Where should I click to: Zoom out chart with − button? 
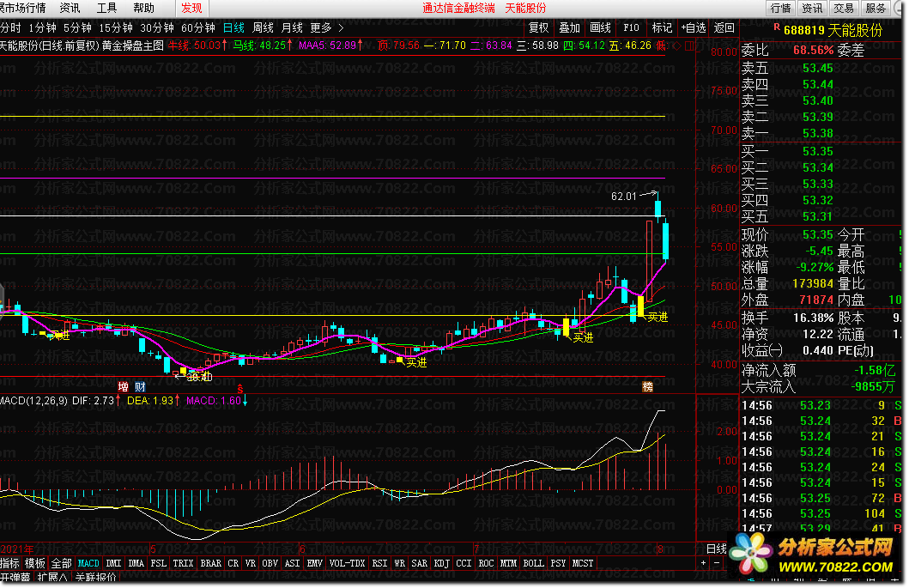pyautogui.click(x=717, y=562)
